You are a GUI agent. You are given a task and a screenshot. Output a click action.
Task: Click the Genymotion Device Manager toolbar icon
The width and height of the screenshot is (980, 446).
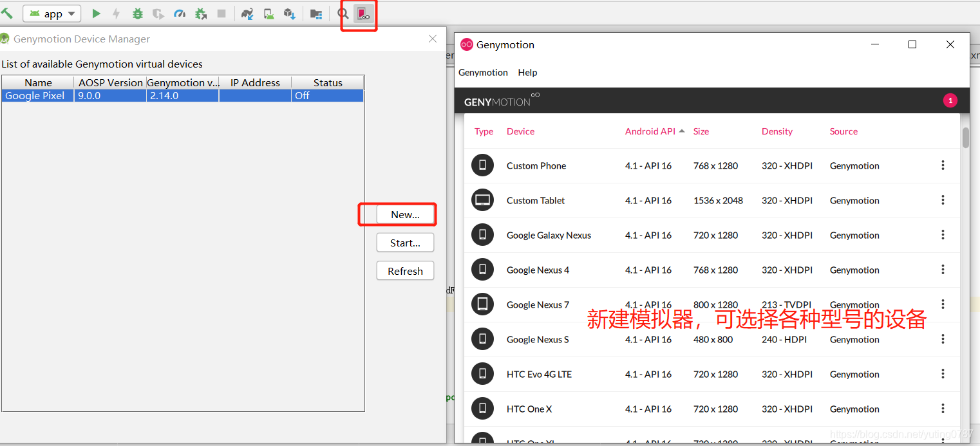tap(363, 14)
